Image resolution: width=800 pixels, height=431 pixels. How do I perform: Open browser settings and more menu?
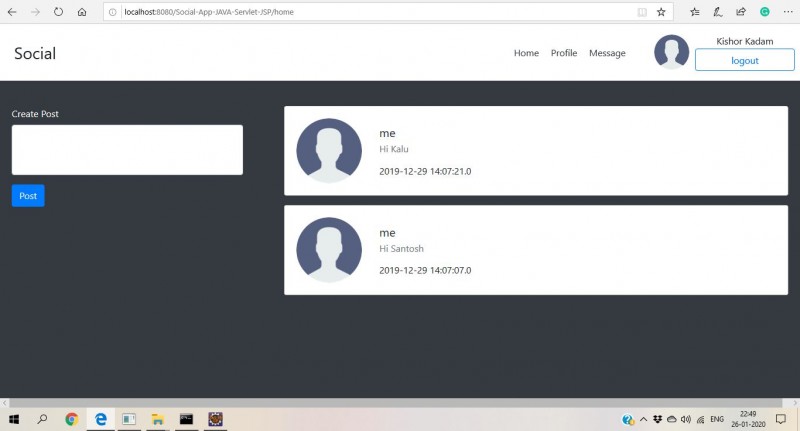point(788,12)
